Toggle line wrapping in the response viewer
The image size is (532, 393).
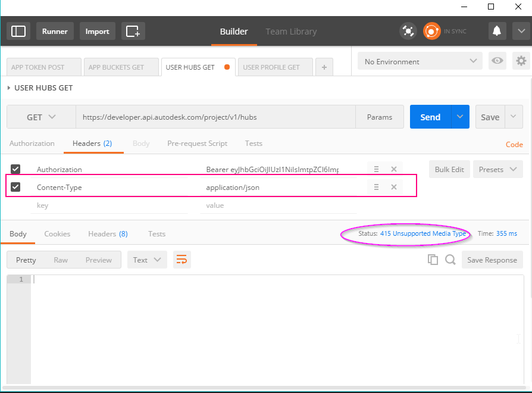[181, 260]
